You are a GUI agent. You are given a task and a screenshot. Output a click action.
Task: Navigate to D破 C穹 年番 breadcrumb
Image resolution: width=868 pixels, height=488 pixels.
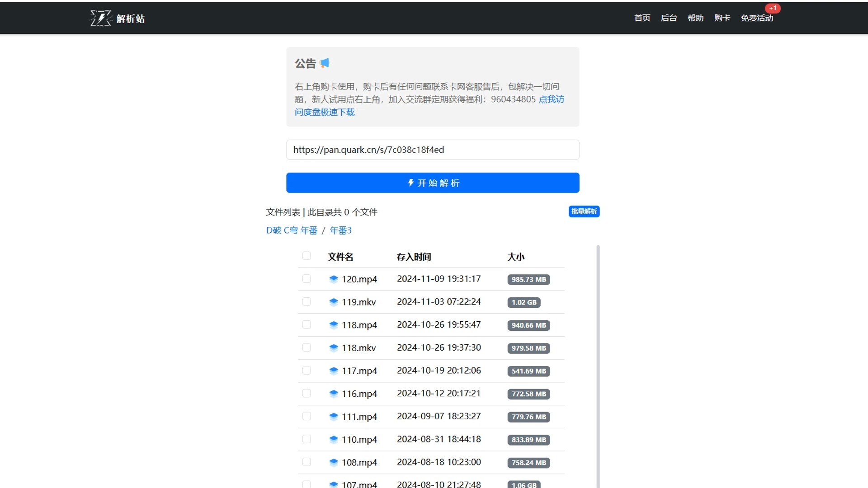pyautogui.click(x=292, y=230)
